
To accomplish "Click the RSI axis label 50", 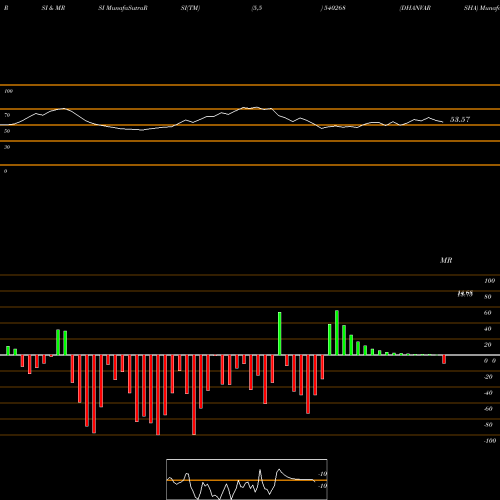I will tap(7, 131).
